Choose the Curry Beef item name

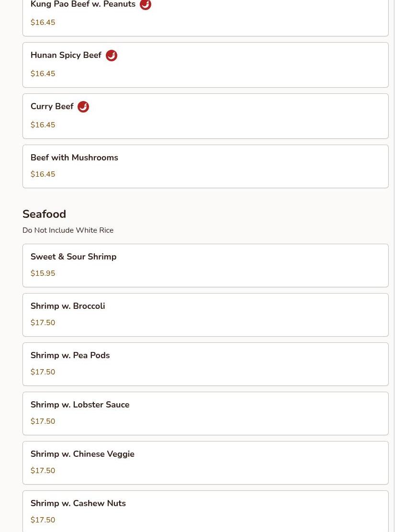pos(52,106)
